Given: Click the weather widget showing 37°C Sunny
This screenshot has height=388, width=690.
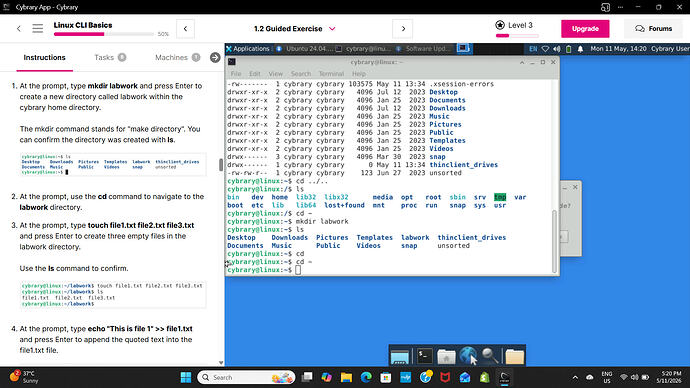Looking at the screenshot, I should point(25,377).
